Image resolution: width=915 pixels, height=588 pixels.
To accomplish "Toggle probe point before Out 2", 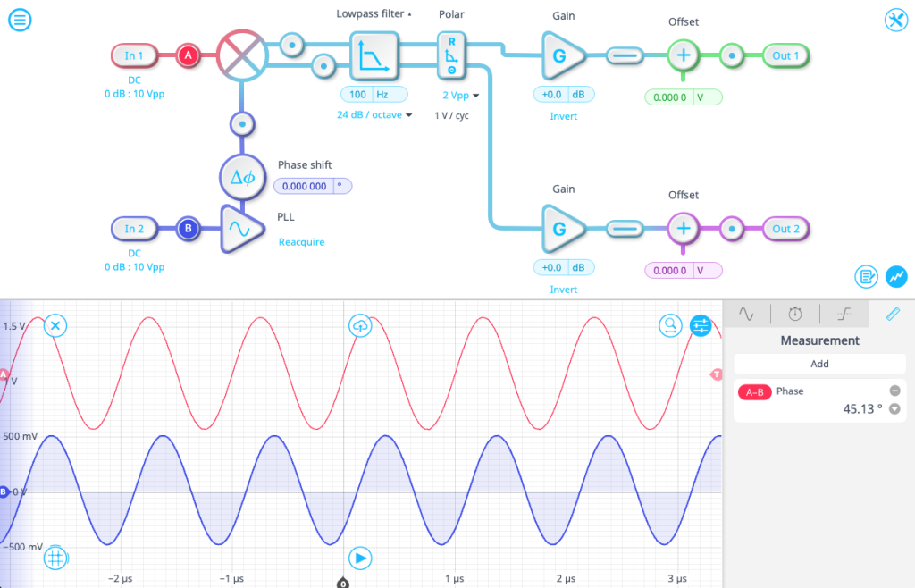I will point(732,229).
